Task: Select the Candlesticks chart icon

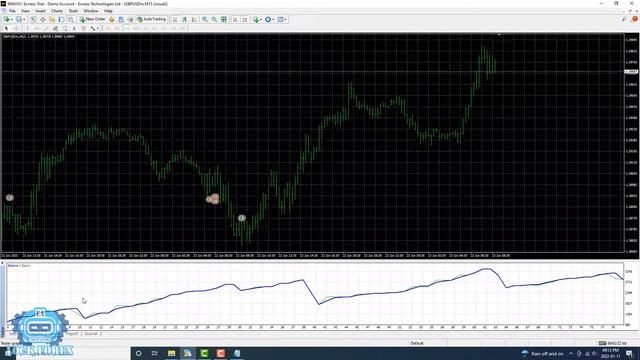Action: (x=184, y=19)
